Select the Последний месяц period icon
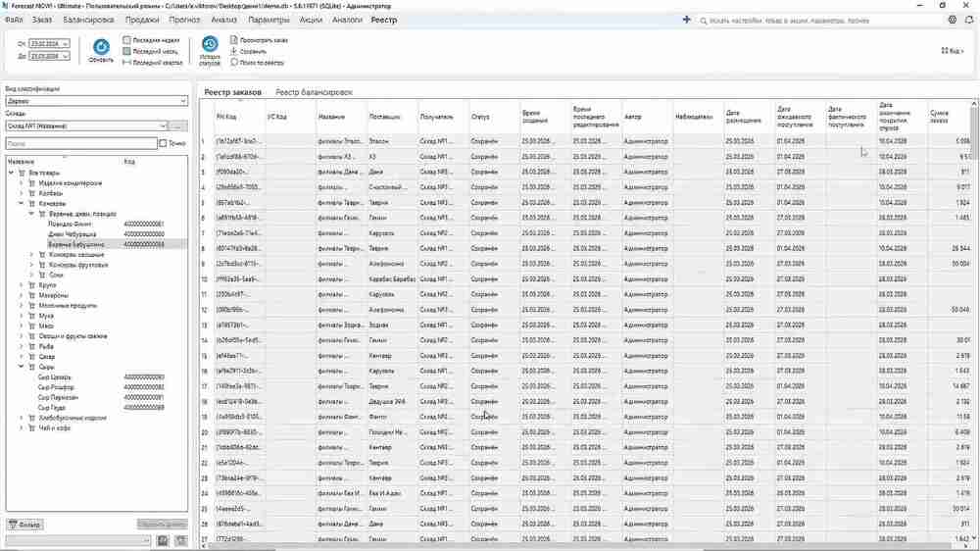This screenshot has height=551, width=980. (x=126, y=51)
